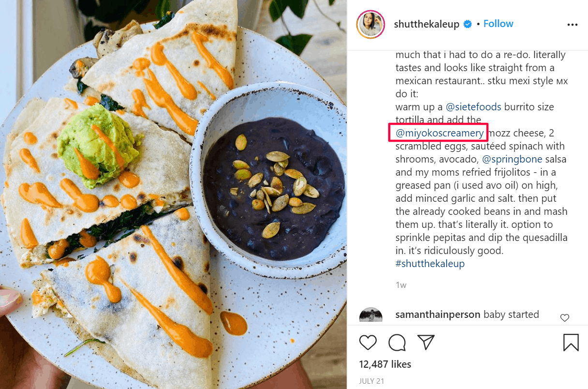Like samanthainperson's comment with small heart
The height and width of the screenshot is (389, 588).
click(565, 318)
